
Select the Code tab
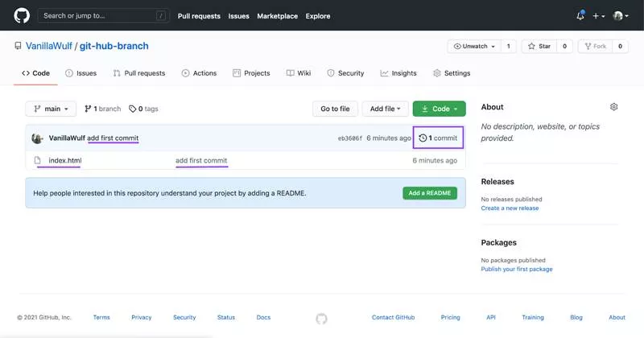pos(35,73)
